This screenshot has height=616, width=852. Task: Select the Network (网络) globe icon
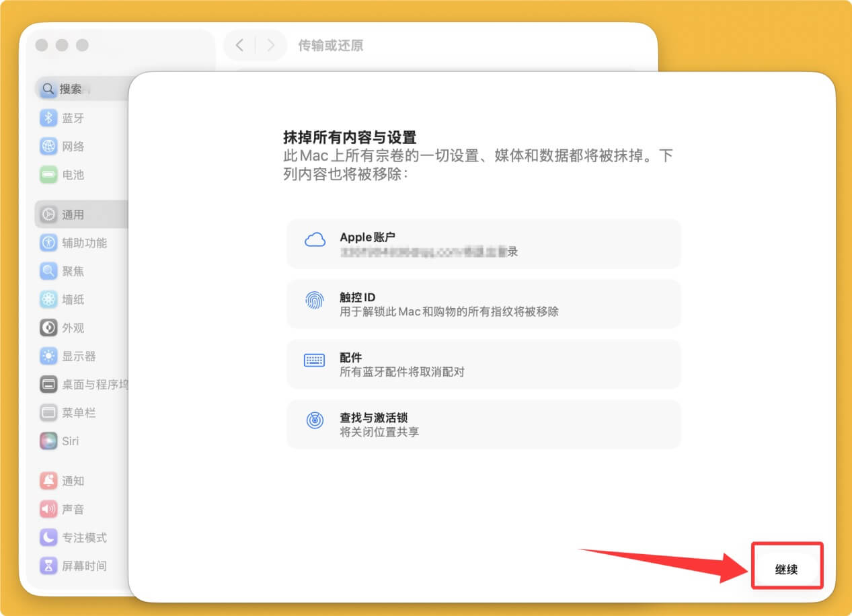click(x=48, y=147)
